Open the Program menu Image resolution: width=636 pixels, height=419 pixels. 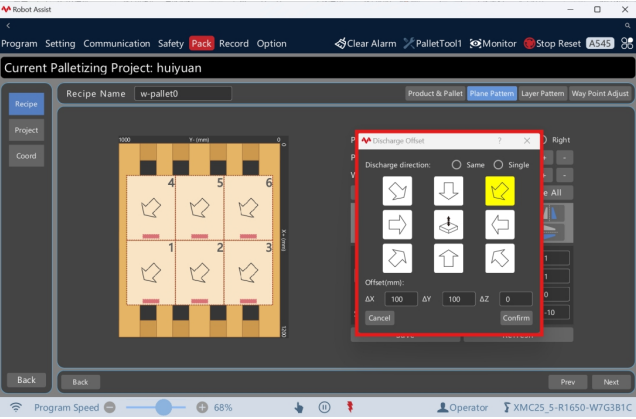click(x=19, y=43)
